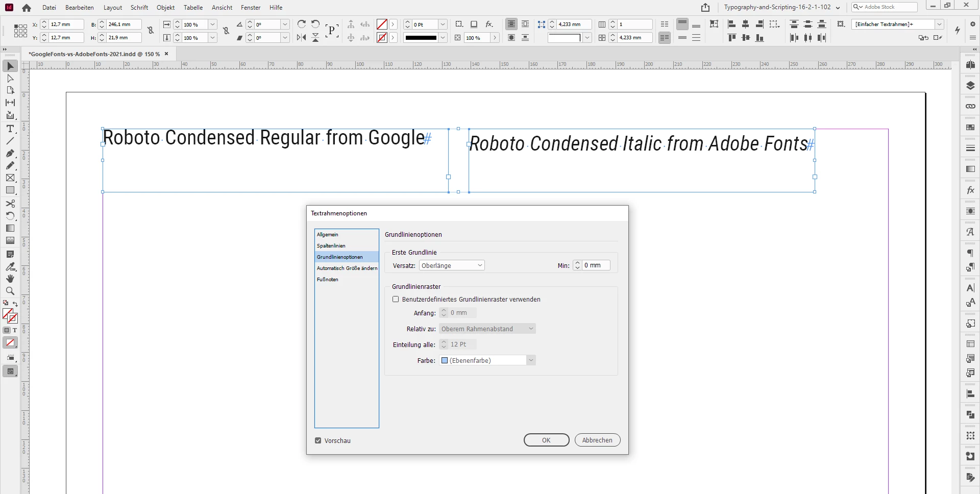This screenshot has width=980, height=494.
Task: Rotate selection 90° clockwise
Action: point(302,24)
